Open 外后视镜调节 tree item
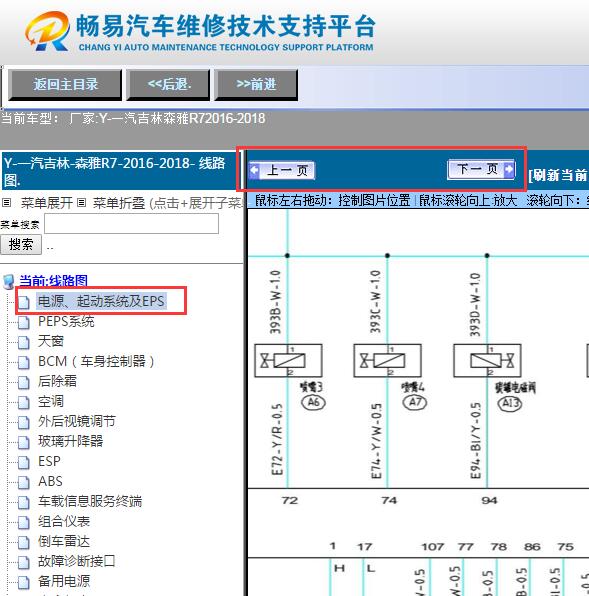The image size is (589, 596). [77, 421]
